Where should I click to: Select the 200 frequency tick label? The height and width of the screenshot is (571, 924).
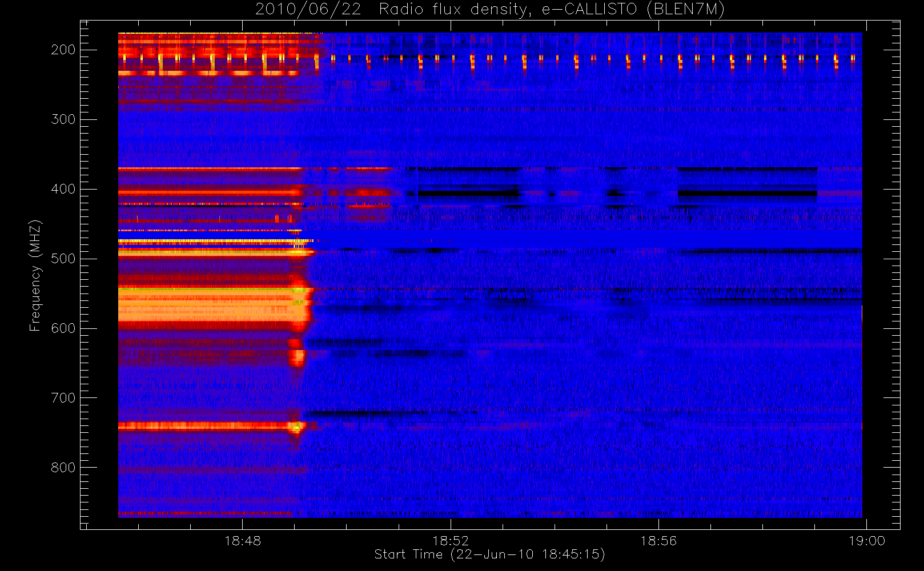[63, 50]
